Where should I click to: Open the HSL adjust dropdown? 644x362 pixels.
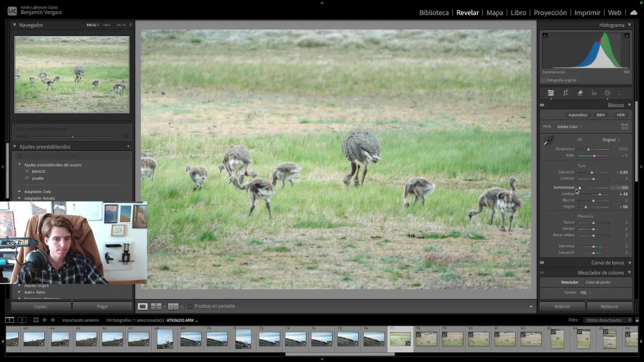click(586, 293)
